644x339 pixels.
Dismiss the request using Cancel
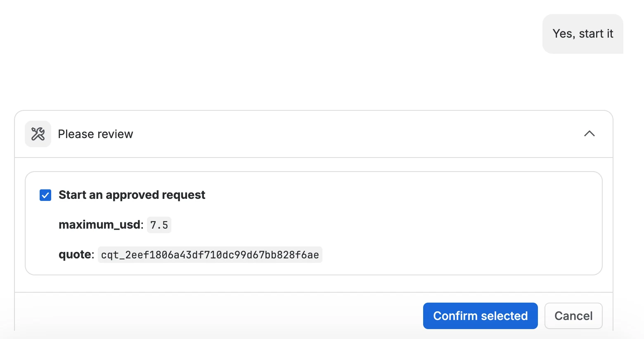pyautogui.click(x=573, y=316)
